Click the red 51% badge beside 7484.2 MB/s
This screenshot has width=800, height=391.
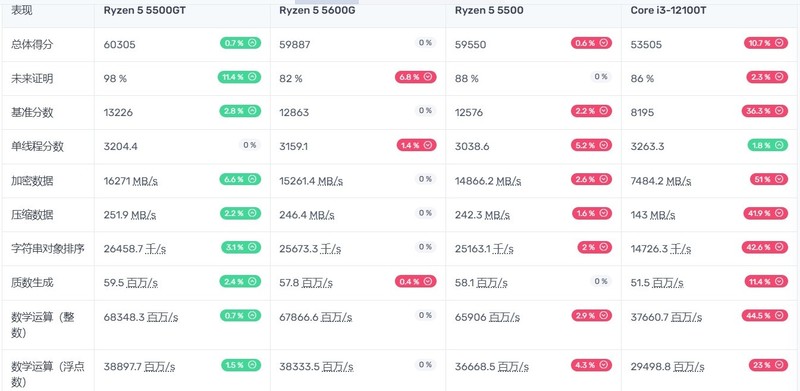coord(768,179)
